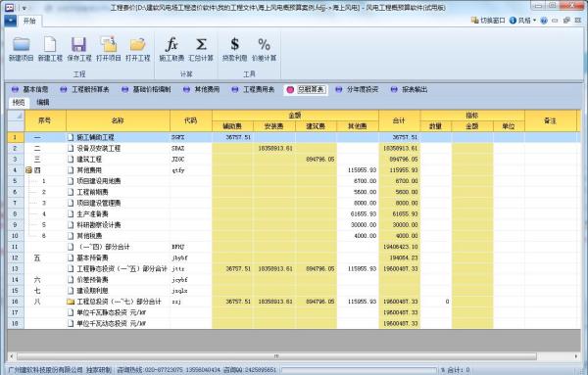
Task: Open the 基本信息 navigation tab
Action: 30,89
